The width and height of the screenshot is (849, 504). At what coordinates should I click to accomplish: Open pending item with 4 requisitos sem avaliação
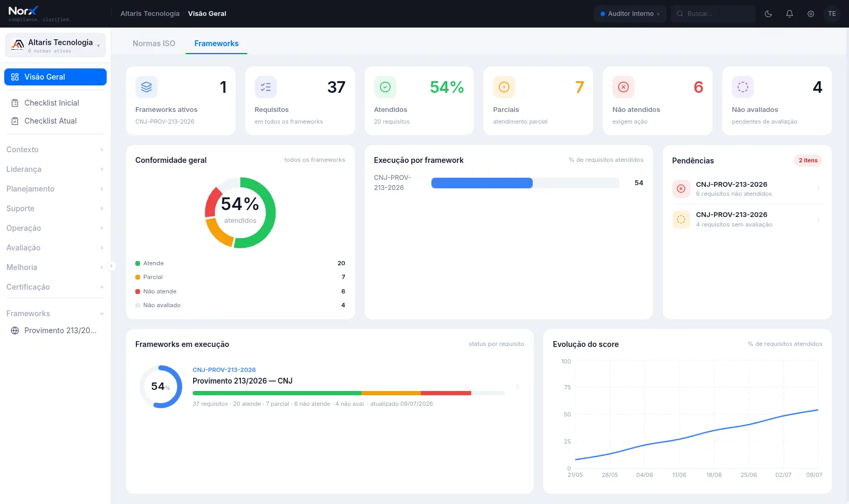747,219
